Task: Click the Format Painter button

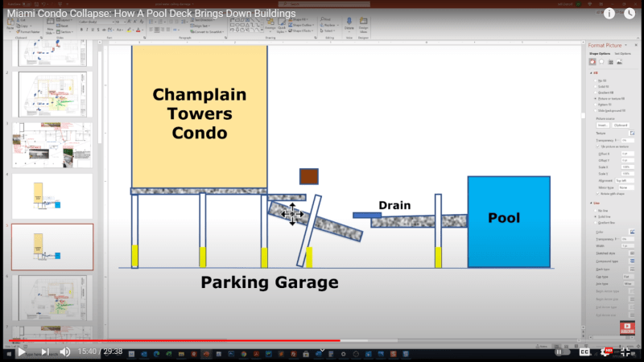Action: pos(28,32)
